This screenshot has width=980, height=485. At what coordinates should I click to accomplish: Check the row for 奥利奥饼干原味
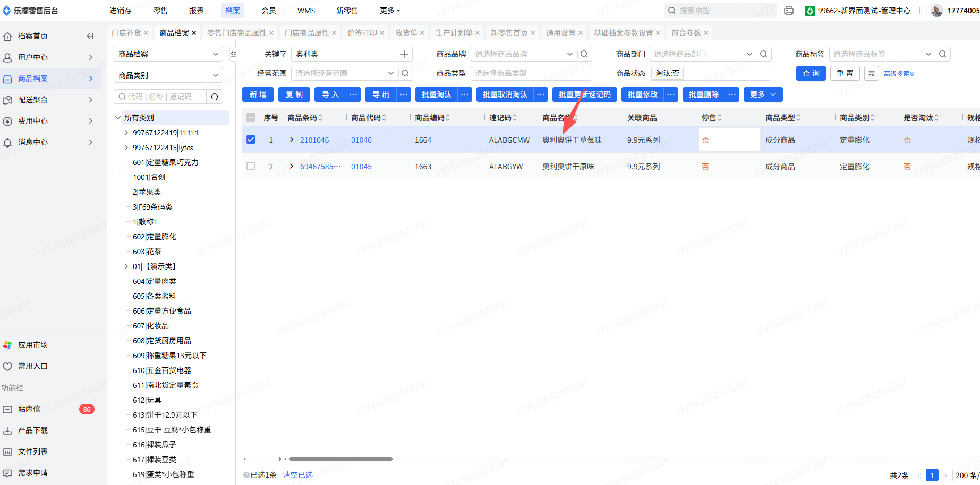point(251,166)
